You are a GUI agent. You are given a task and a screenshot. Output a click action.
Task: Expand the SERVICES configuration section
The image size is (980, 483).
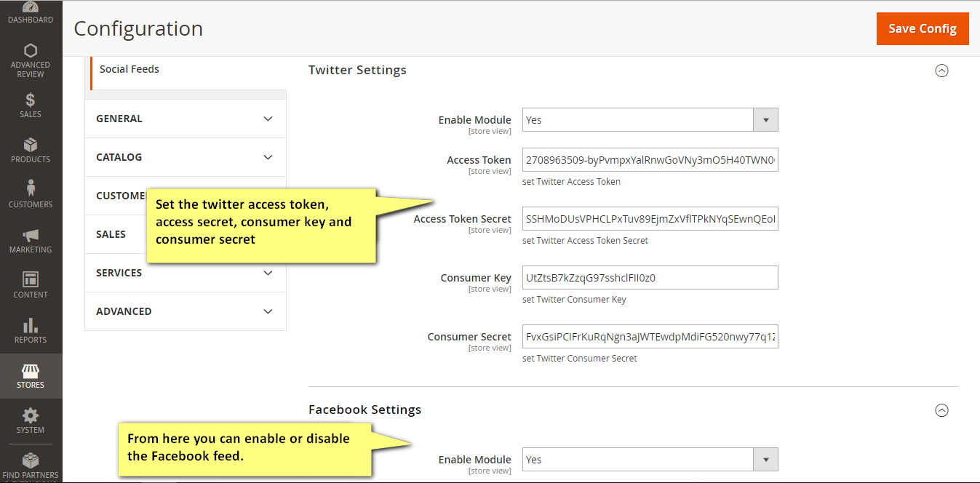tap(186, 272)
